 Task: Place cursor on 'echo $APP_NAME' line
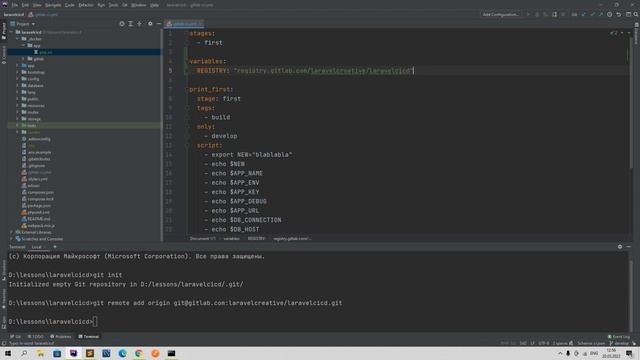pyautogui.click(x=237, y=173)
